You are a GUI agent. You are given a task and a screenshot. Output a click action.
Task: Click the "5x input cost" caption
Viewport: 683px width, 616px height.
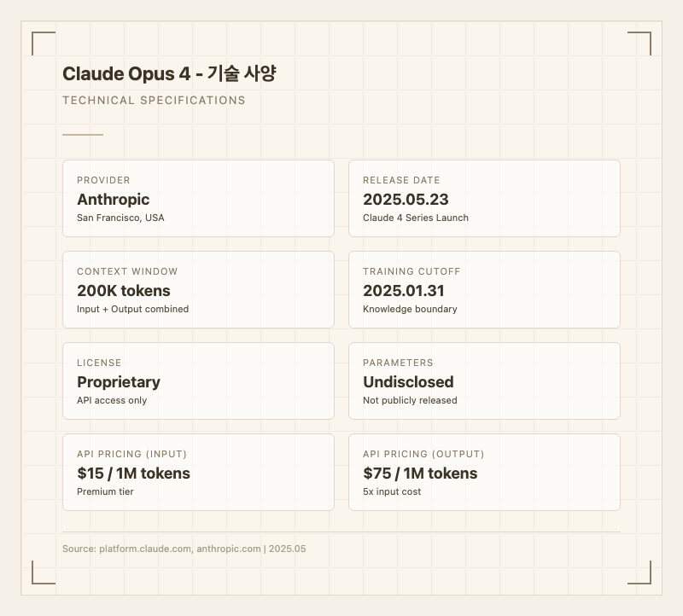[392, 491]
